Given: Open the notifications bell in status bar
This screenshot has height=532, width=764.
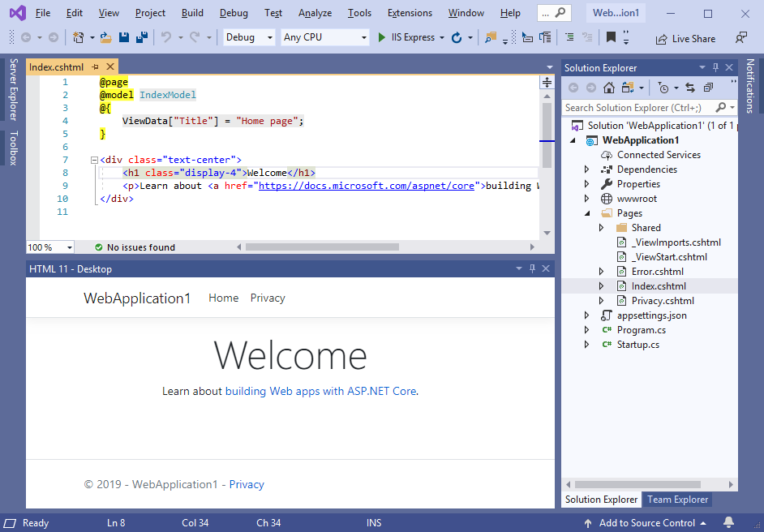Looking at the screenshot, I should tap(728, 523).
